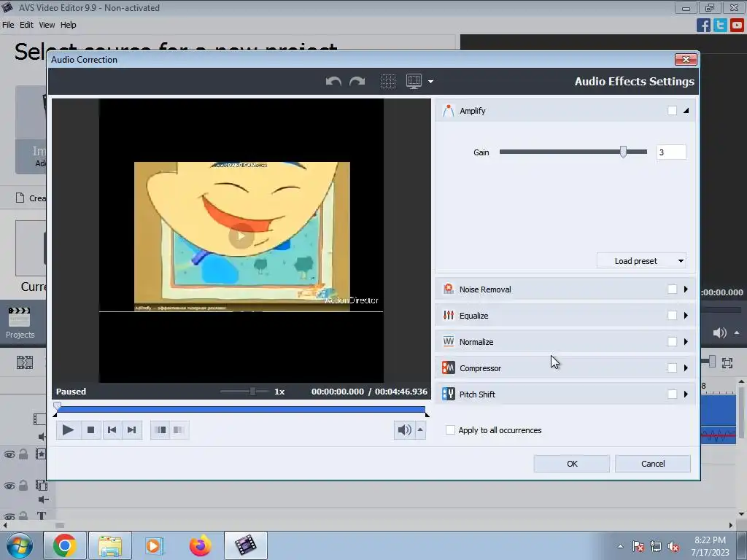Open the Help menu

(68, 25)
